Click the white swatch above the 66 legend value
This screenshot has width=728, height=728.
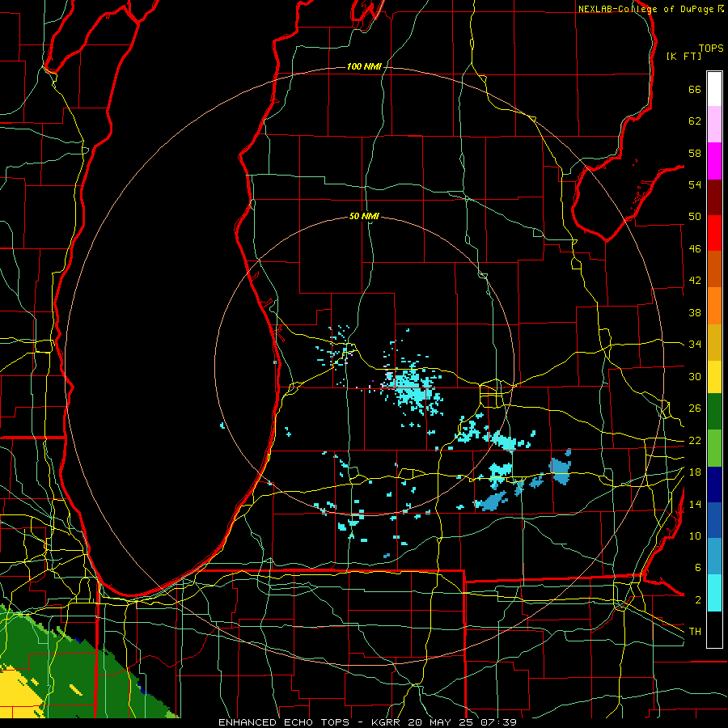(714, 89)
